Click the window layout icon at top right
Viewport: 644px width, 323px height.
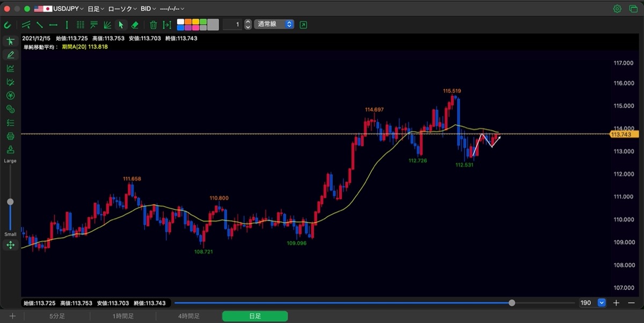633,9
